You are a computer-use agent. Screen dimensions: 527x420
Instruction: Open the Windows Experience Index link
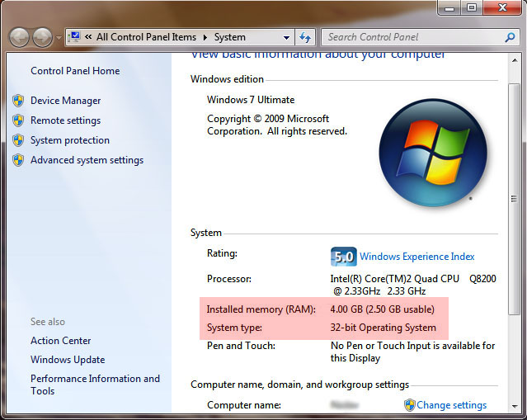[416, 257]
